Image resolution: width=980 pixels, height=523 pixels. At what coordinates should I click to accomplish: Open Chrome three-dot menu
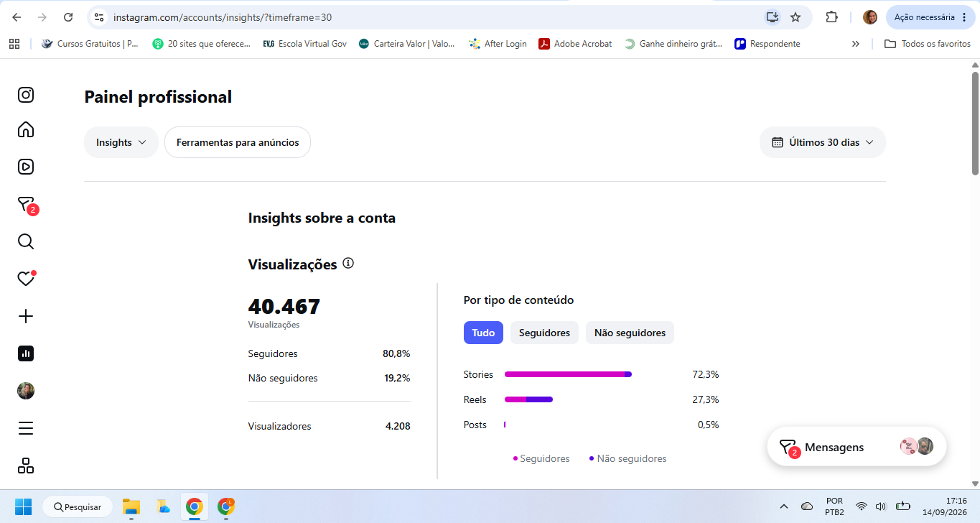[x=963, y=17]
